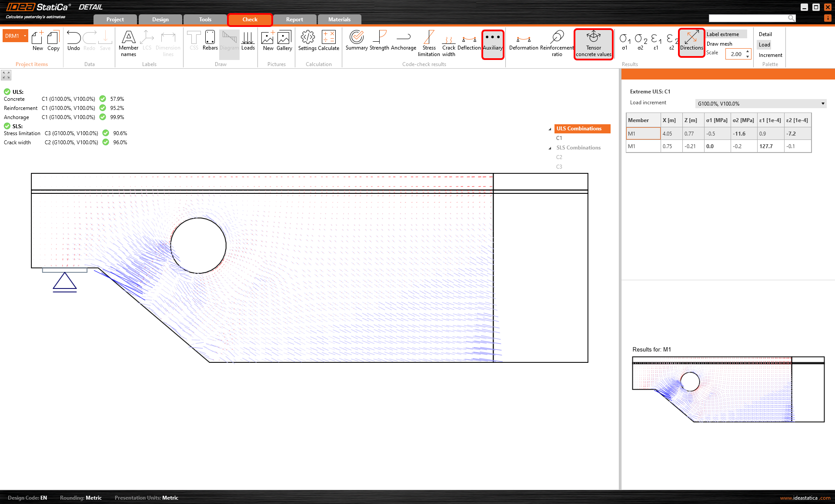
Task: Open the Gallery pictures icon
Action: pos(284,40)
